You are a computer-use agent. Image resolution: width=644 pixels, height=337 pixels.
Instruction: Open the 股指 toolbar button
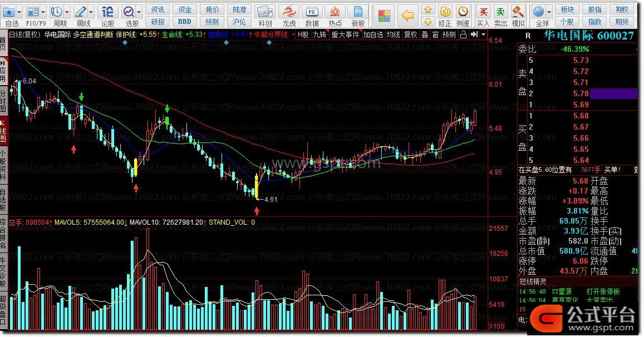594,9
